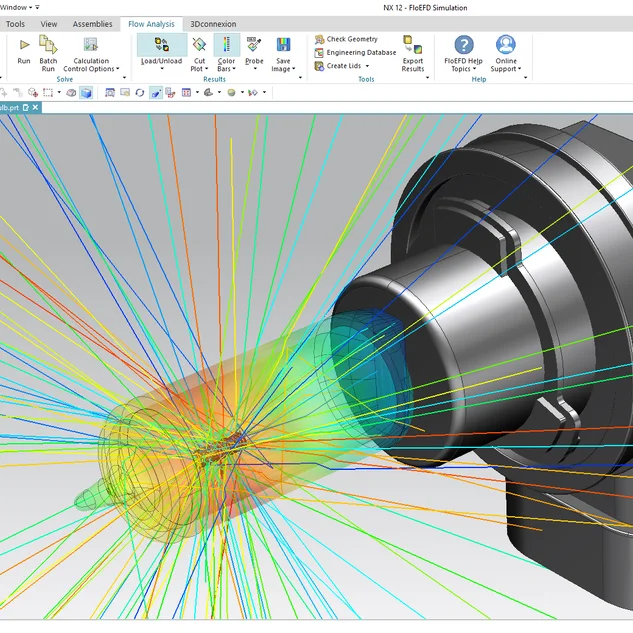Click the quick access toolbar customize arrow

coord(38,7)
